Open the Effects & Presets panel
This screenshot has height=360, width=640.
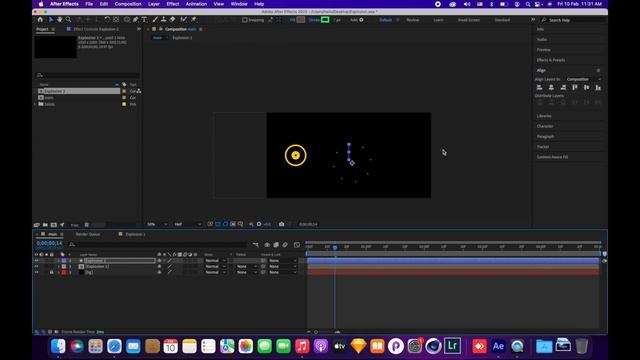click(551, 60)
